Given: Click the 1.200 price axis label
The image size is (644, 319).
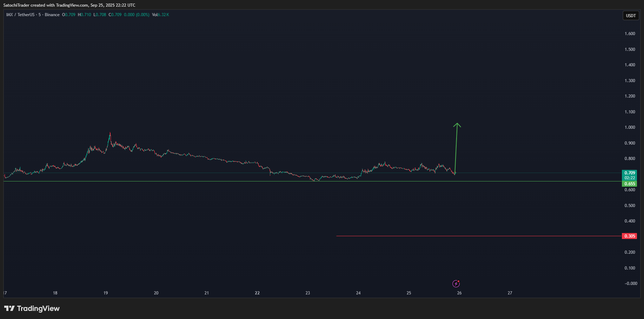Looking at the screenshot, I should pos(630,96).
